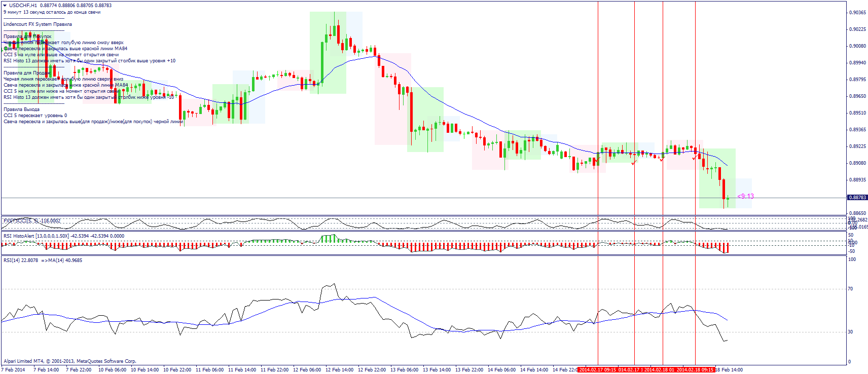Image resolution: width=868 pixels, height=374 pixels.
Task: Click the RSI Histo rule ending with '+10'
Action: tap(89, 61)
